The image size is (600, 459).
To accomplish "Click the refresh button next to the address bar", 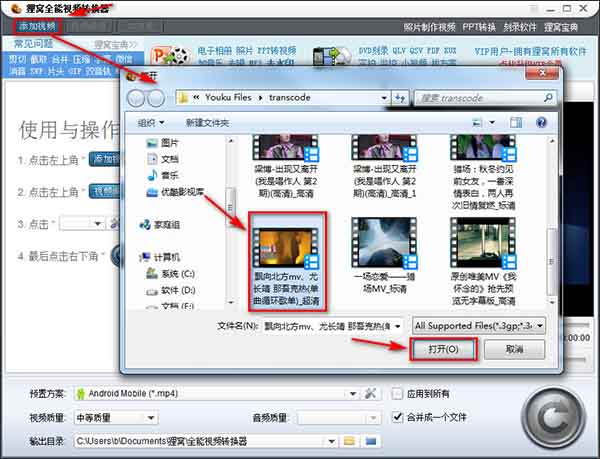I will (400, 98).
